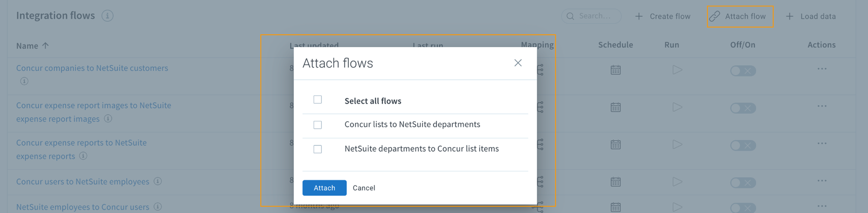
Task: Open schedule for Concur expense reports flow
Action: (616, 144)
